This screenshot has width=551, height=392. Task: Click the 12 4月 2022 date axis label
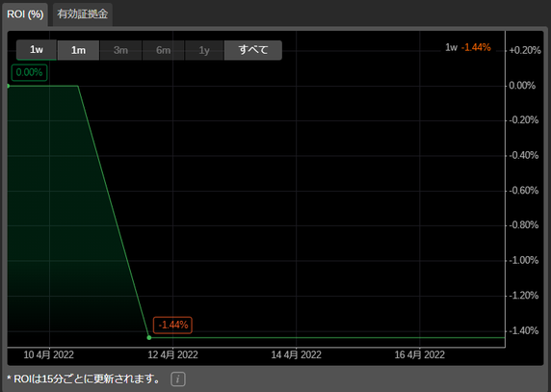coord(172,354)
